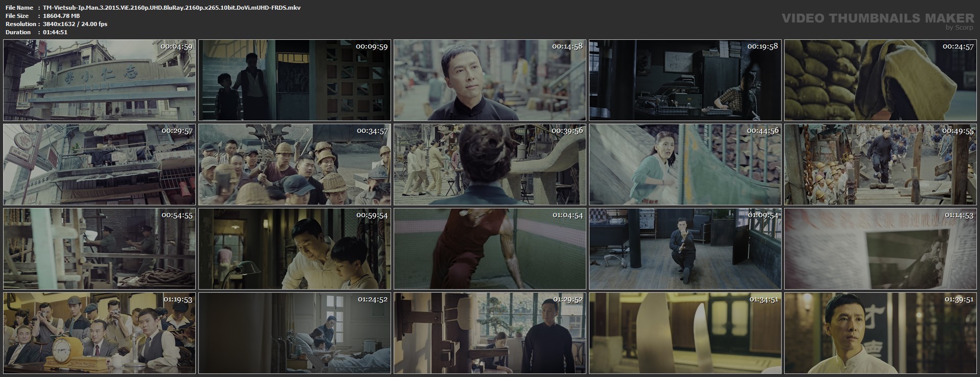The height and width of the screenshot is (377, 980).
Task: Open the 00:19:58 office scene thumbnail
Action: tap(685, 80)
